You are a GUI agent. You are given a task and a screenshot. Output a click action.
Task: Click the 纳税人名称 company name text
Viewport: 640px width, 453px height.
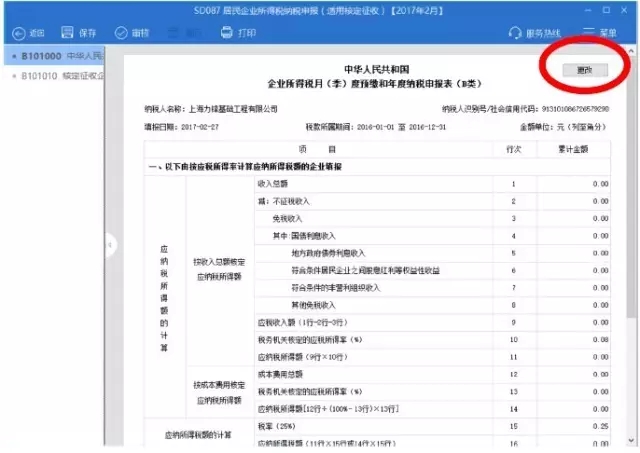[x=233, y=109]
